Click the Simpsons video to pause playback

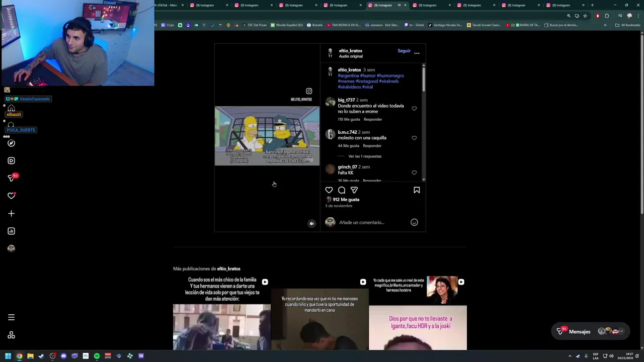[x=267, y=136]
